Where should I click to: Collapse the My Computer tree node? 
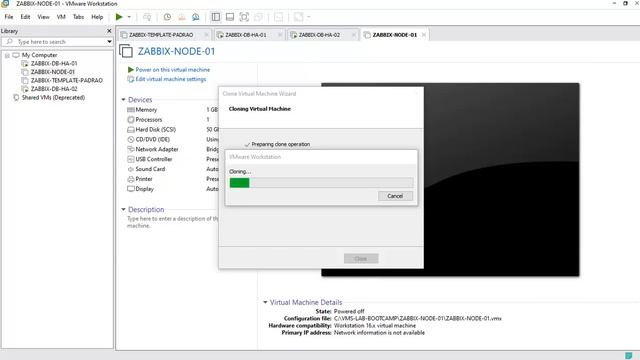(7, 55)
